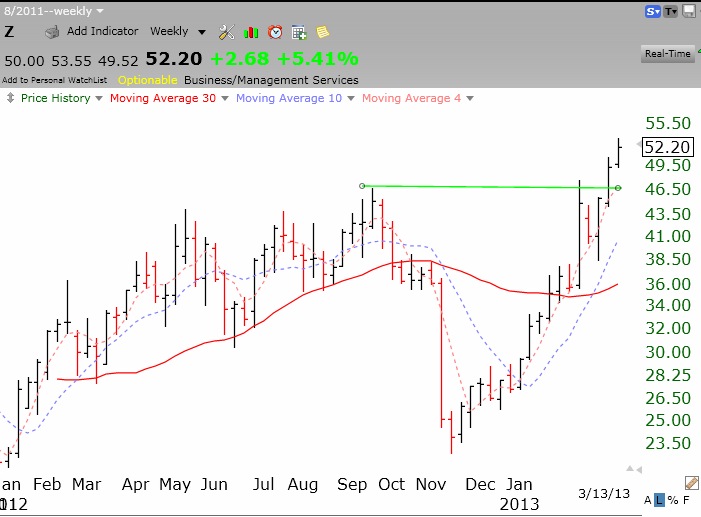Click the 3/13/13 date label

coord(604,493)
